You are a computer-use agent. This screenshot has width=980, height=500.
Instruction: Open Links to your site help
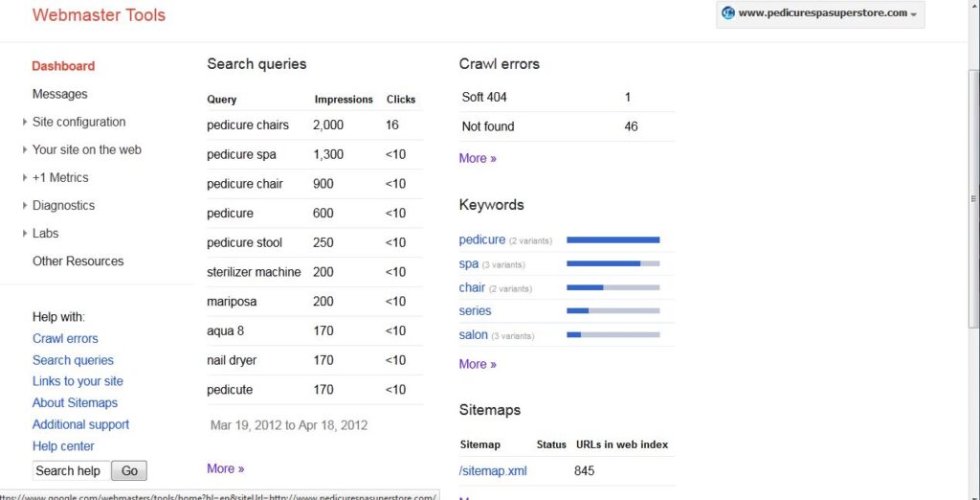pos(78,381)
